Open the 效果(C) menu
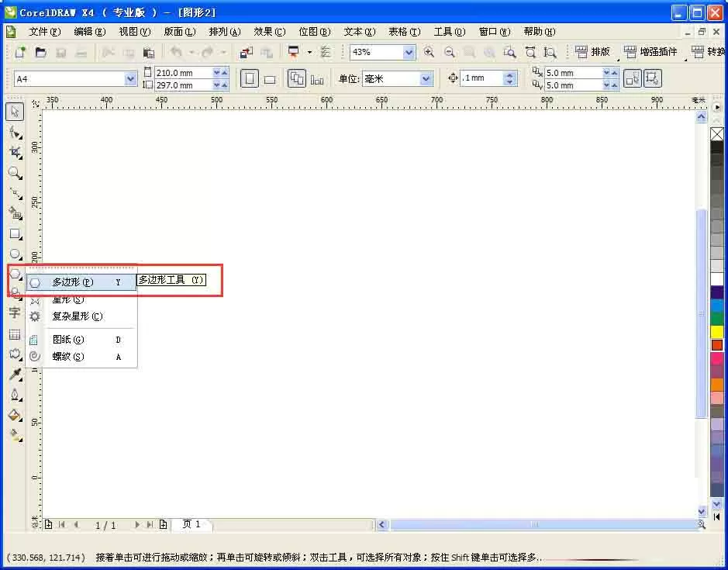Viewport: 728px width, 570px height. pos(269,32)
